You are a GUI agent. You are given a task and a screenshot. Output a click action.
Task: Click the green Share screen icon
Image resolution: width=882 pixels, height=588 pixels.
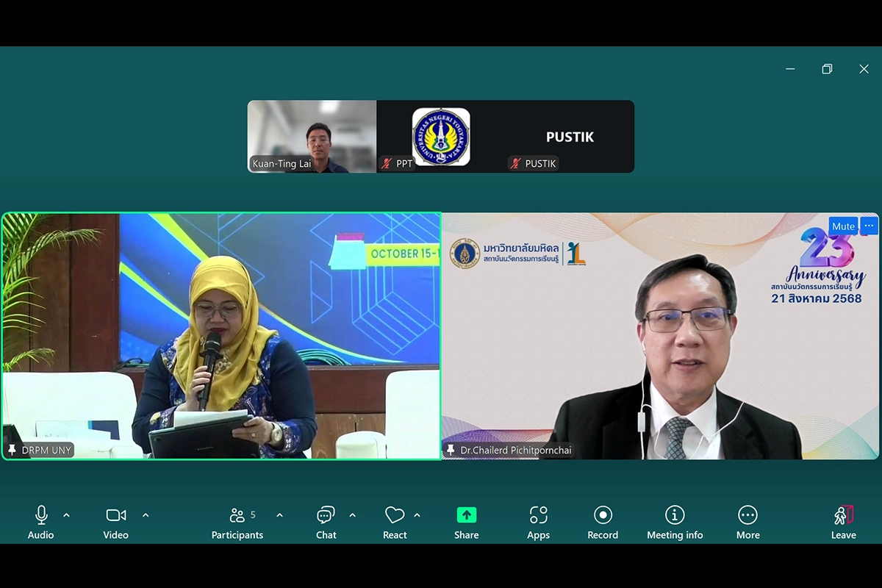coord(466,515)
